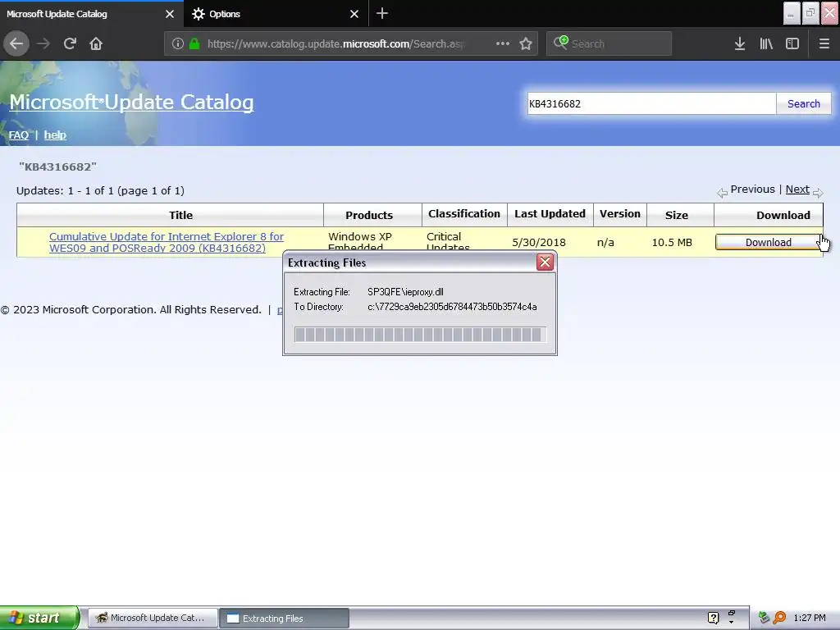Screen dimensions: 840x630
Task: Click the forward navigation arrow
Action: (x=43, y=43)
